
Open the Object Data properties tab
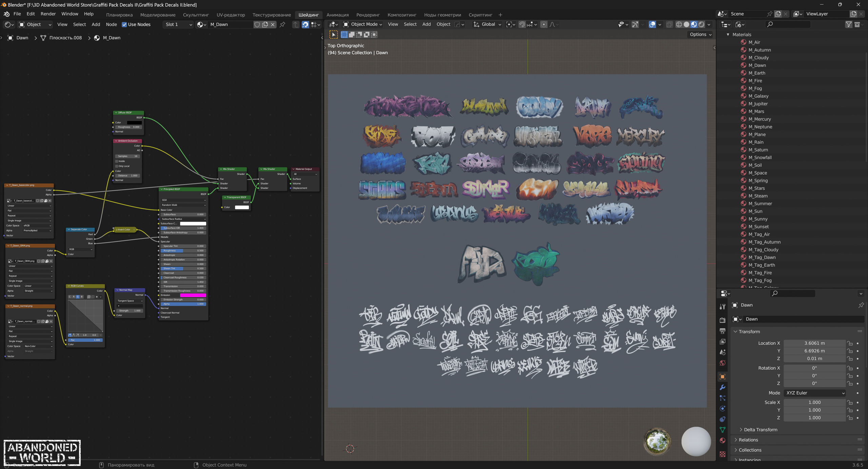[723, 430]
